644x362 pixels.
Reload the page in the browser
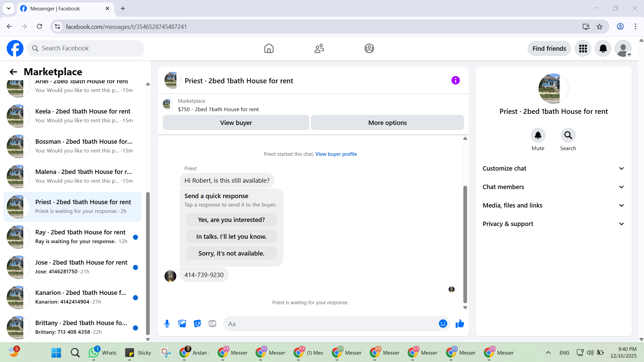point(39,27)
